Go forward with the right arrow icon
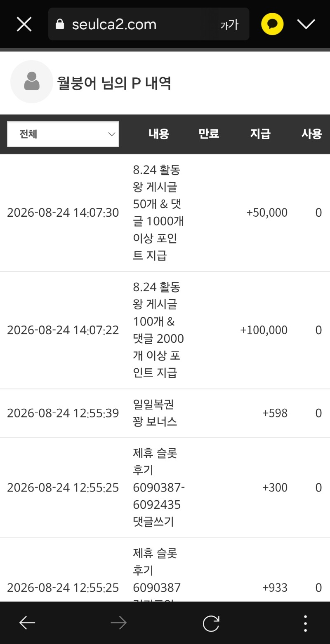 (x=119, y=623)
